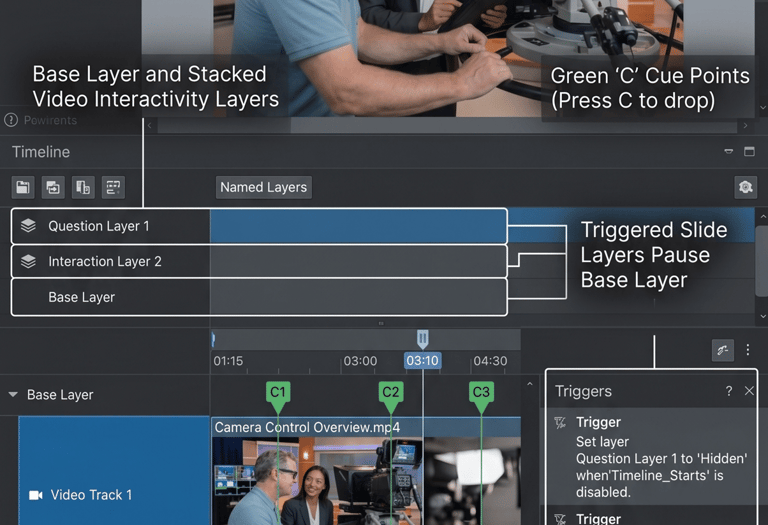This screenshot has height=525, width=768.
Task: Open the settings gear icon beside Named Layers
Action: pos(745,187)
